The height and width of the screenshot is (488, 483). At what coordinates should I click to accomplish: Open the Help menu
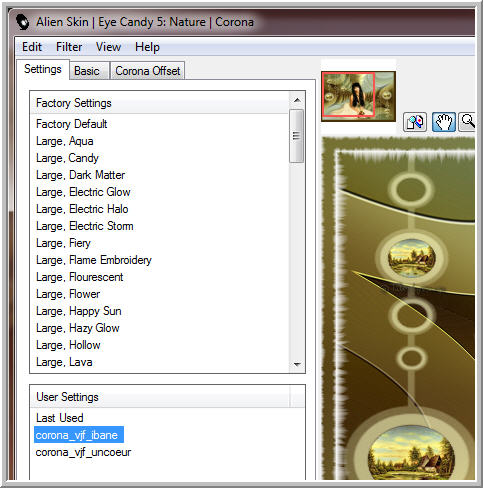coord(147,47)
